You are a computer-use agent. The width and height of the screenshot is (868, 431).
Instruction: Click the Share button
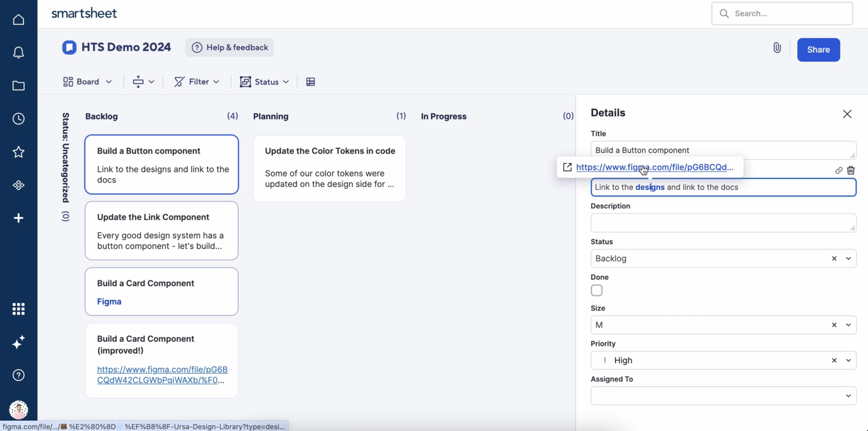coord(818,50)
